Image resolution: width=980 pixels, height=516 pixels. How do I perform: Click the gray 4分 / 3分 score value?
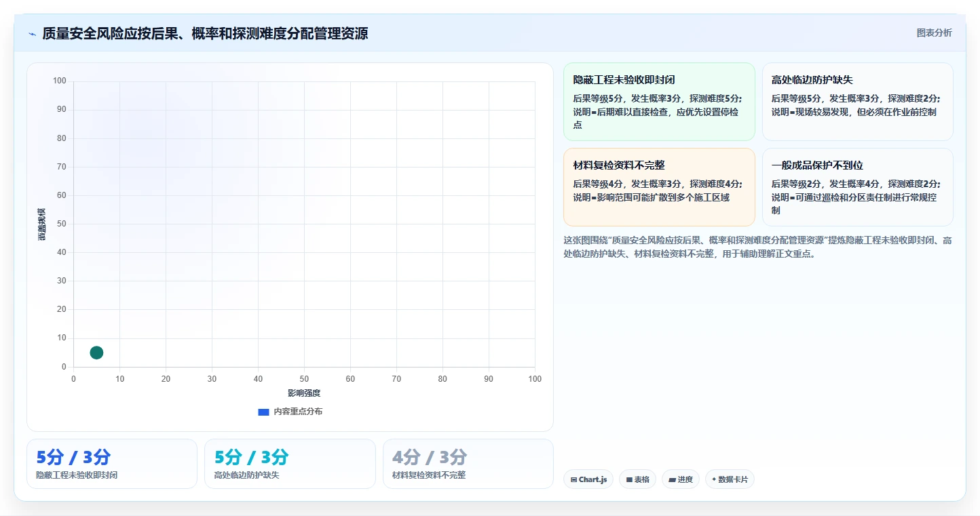430,457
